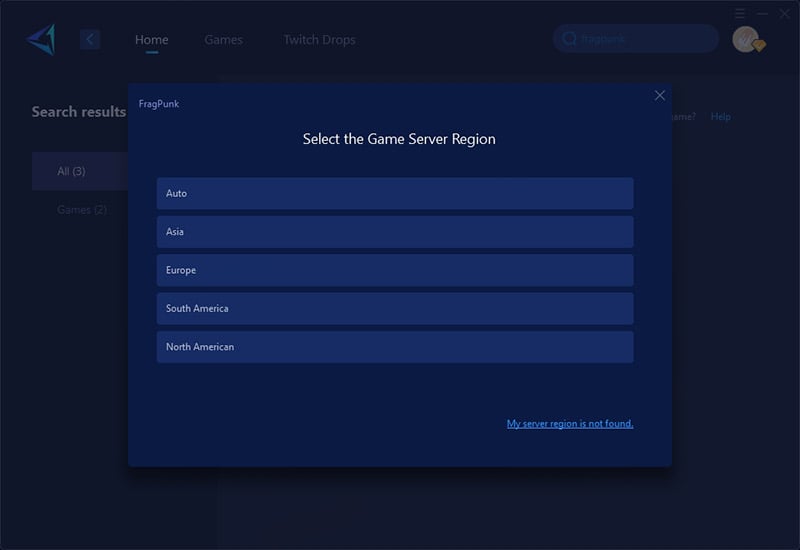This screenshot has height=550, width=800.
Task: Minimize the application window
Action: pyautogui.click(x=762, y=13)
